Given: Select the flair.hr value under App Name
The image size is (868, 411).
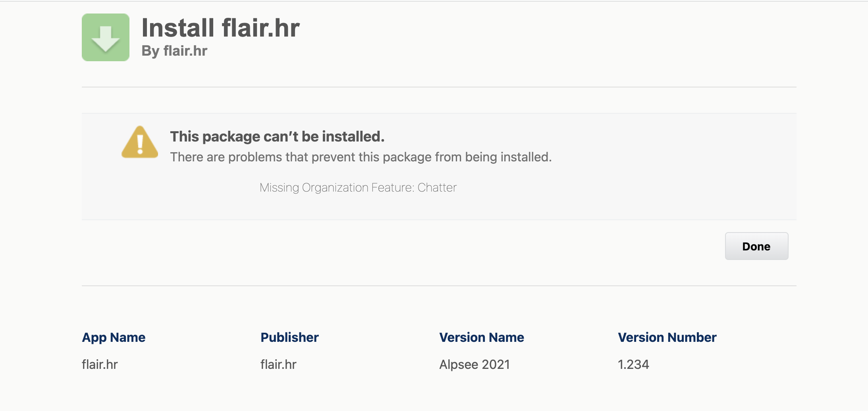Looking at the screenshot, I should 100,364.
